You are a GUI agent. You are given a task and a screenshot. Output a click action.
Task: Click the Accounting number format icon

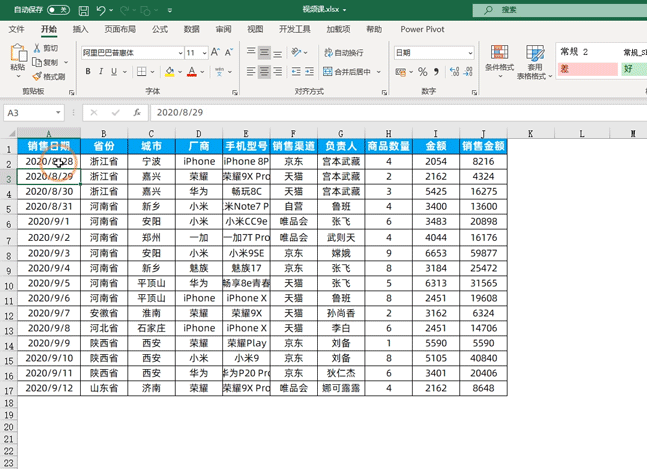coord(400,72)
